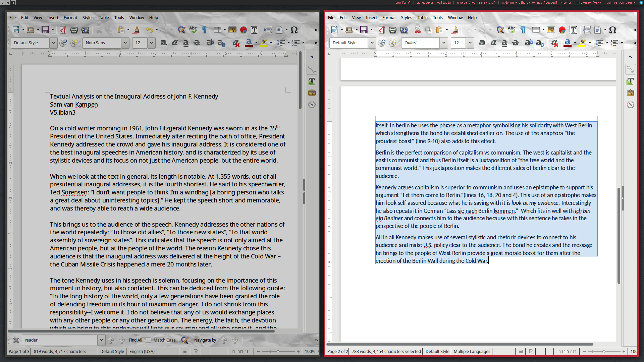Viewport: 644px width, 362px height.
Task: Click Special Character omega icon in right window
Action: pyautogui.click(x=612, y=30)
